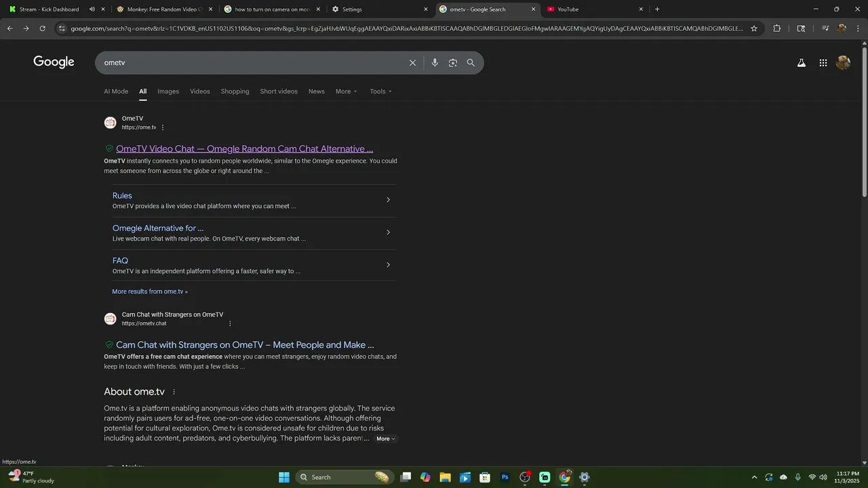Launch Photoshop from the taskbar

[505, 477]
